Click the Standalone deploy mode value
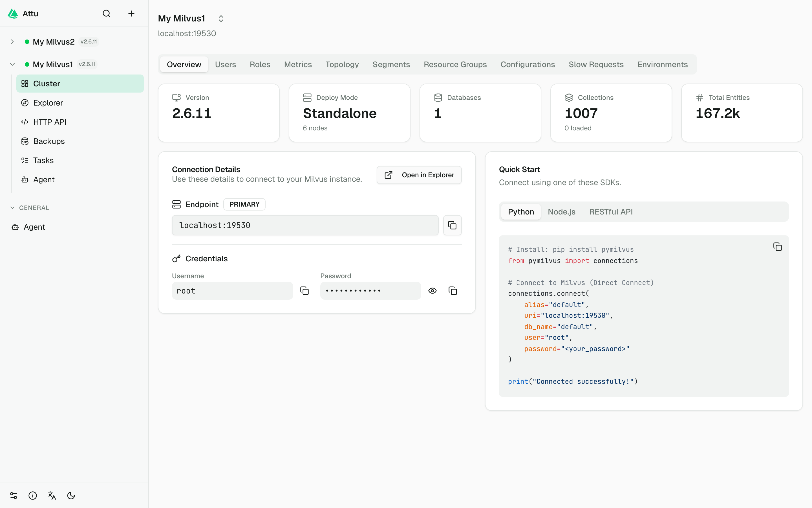This screenshot has height=508, width=812. pos(339,113)
